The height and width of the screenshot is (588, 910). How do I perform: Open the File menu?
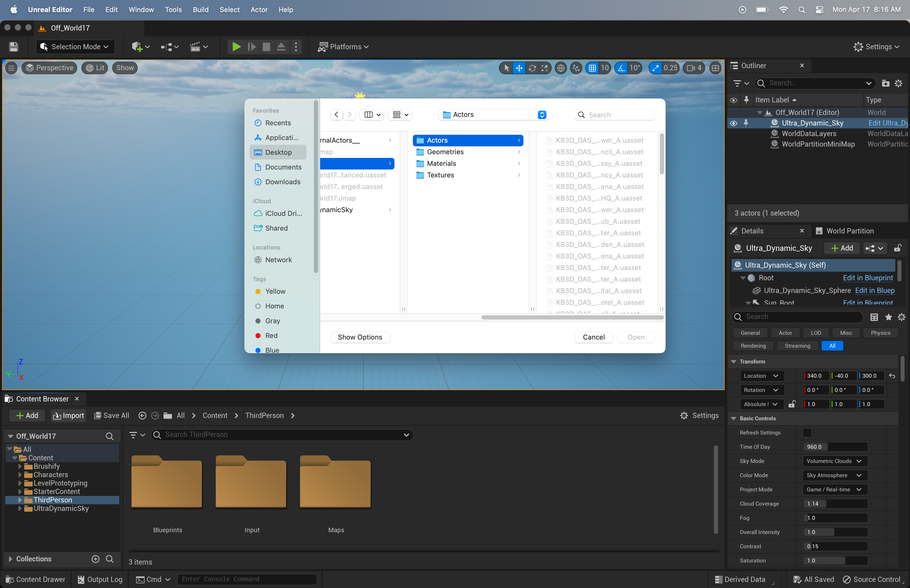(x=88, y=9)
